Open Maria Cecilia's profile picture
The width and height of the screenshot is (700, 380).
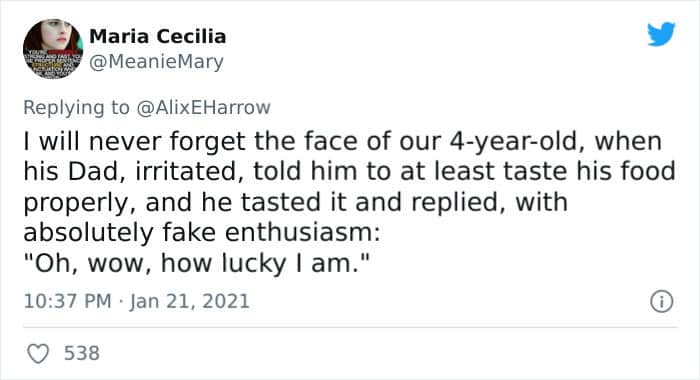[53, 49]
